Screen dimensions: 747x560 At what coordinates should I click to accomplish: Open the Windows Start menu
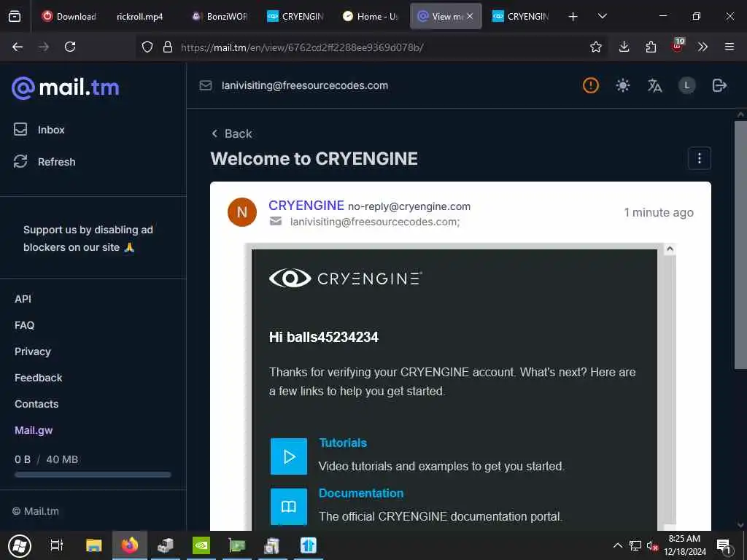pos(20,545)
